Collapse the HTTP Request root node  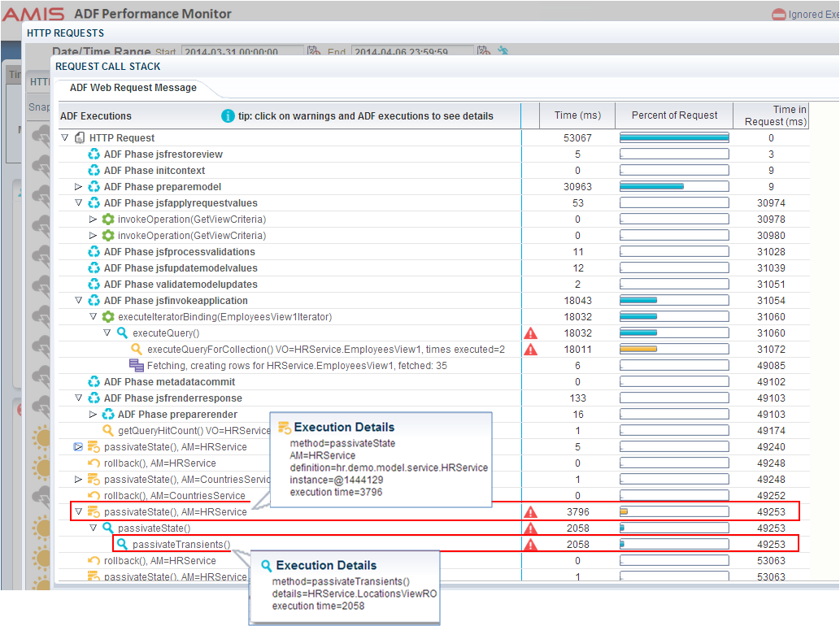click(x=64, y=137)
